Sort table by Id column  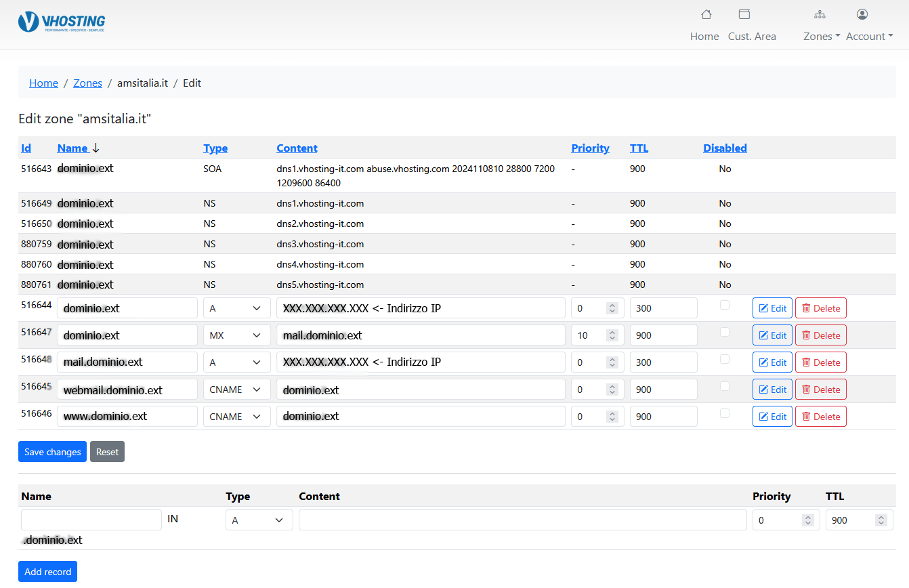pos(26,148)
